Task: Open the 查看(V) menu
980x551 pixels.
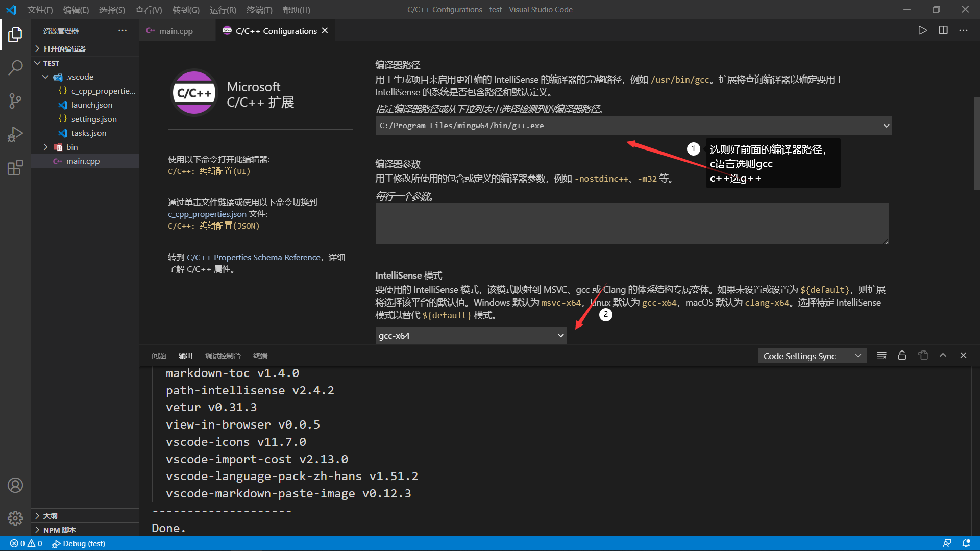Action: click(149, 10)
